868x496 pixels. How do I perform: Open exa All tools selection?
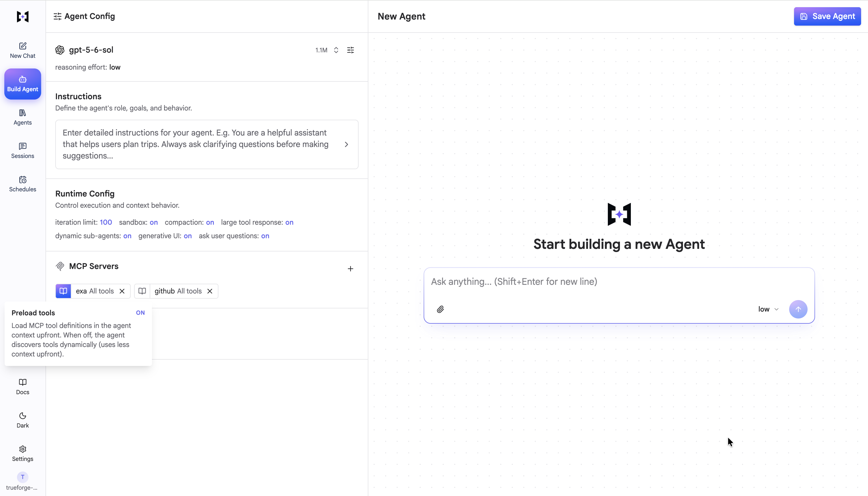pyautogui.click(x=95, y=291)
